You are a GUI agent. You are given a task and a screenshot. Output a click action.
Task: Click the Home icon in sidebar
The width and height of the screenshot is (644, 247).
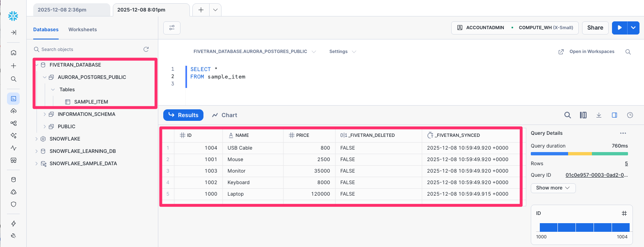[14, 53]
